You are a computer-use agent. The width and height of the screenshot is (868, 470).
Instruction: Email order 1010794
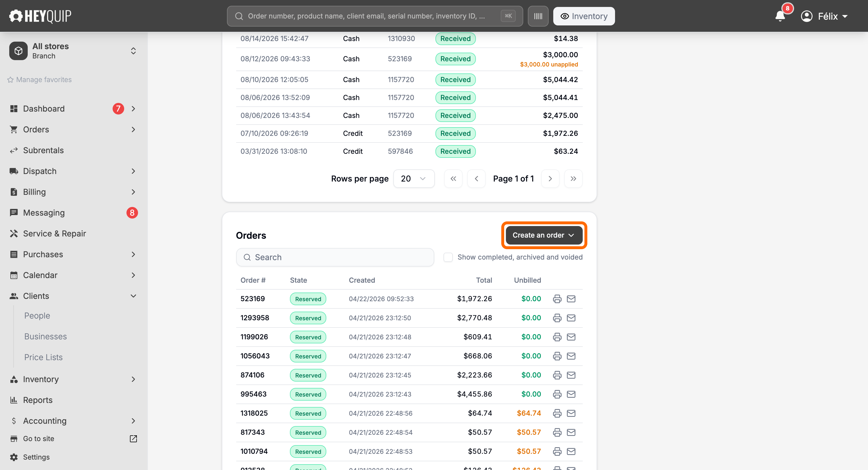pos(571,451)
